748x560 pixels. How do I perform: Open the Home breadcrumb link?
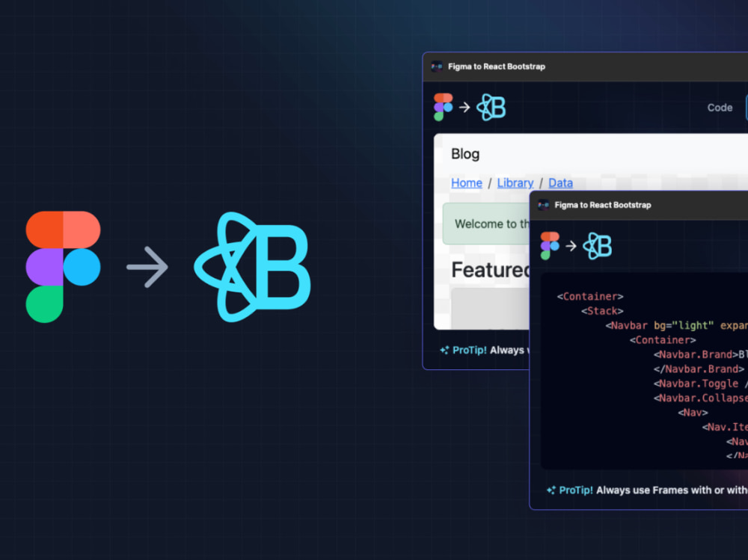tap(467, 182)
